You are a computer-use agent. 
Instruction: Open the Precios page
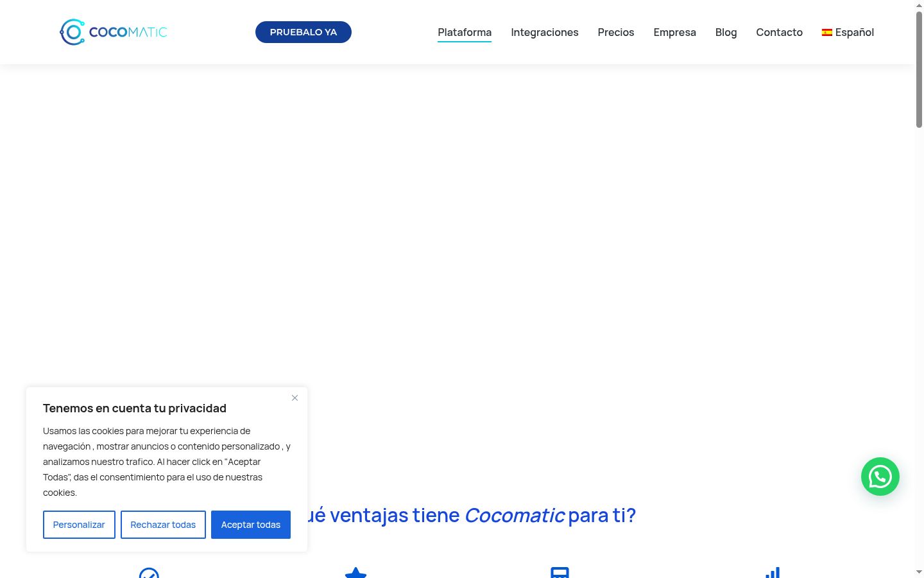(x=616, y=32)
